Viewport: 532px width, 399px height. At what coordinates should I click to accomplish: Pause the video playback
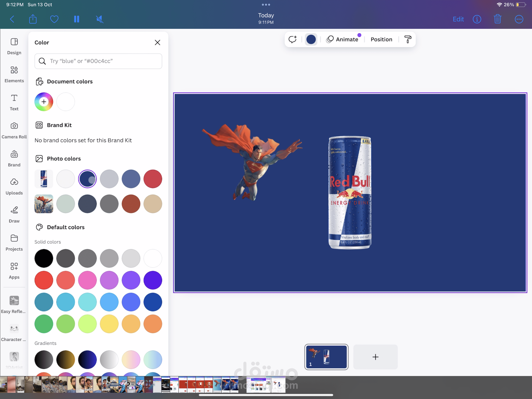[77, 19]
